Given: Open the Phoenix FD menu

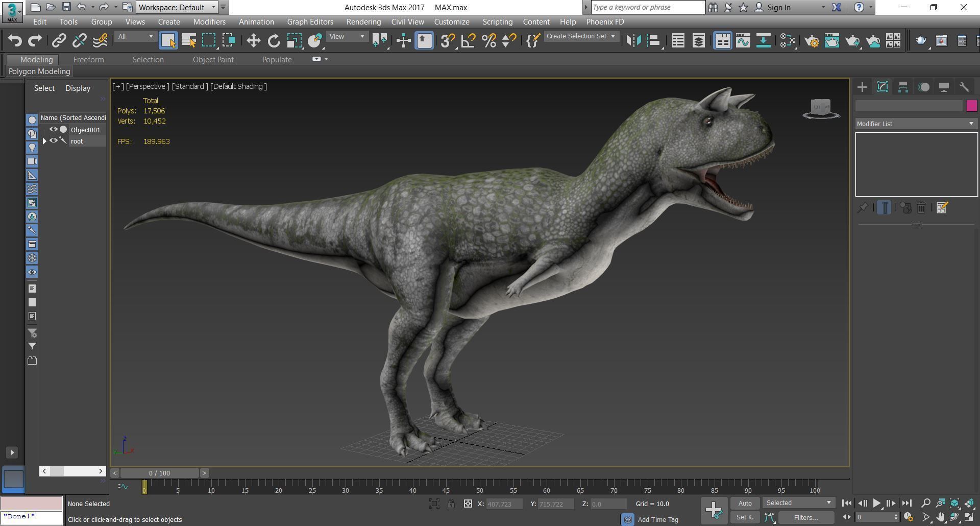Looking at the screenshot, I should pos(605,21).
